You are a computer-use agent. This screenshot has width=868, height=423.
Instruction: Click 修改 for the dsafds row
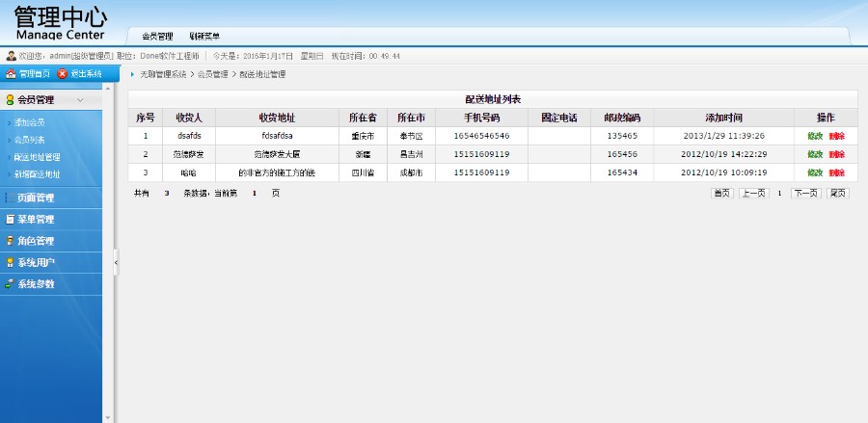(x=815, y=136)
